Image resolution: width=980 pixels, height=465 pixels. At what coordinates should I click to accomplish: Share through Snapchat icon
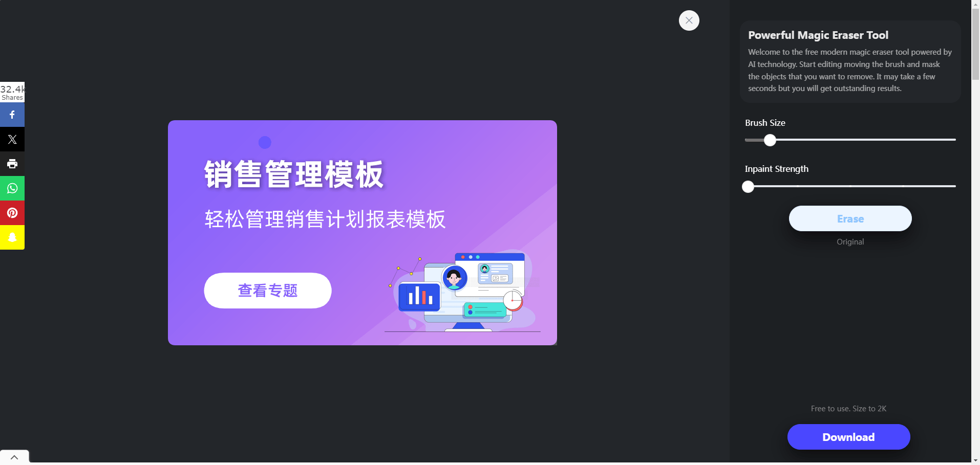point(12,237)
